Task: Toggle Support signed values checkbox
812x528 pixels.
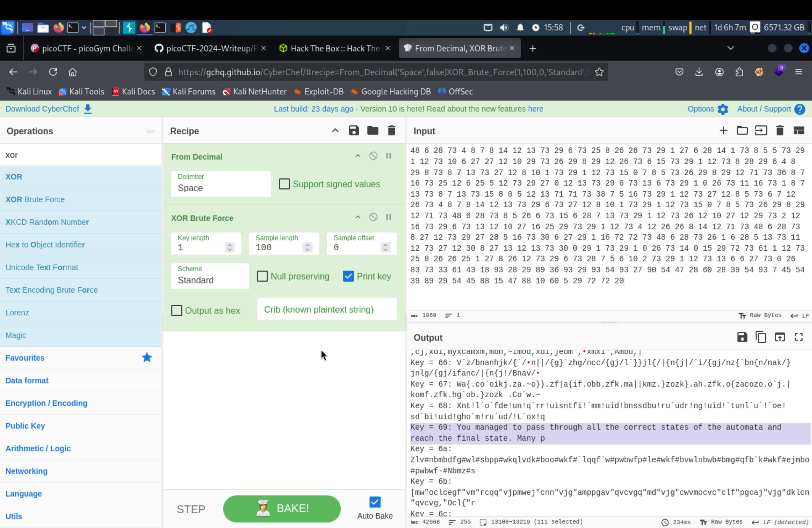Action: pos(284,184)
